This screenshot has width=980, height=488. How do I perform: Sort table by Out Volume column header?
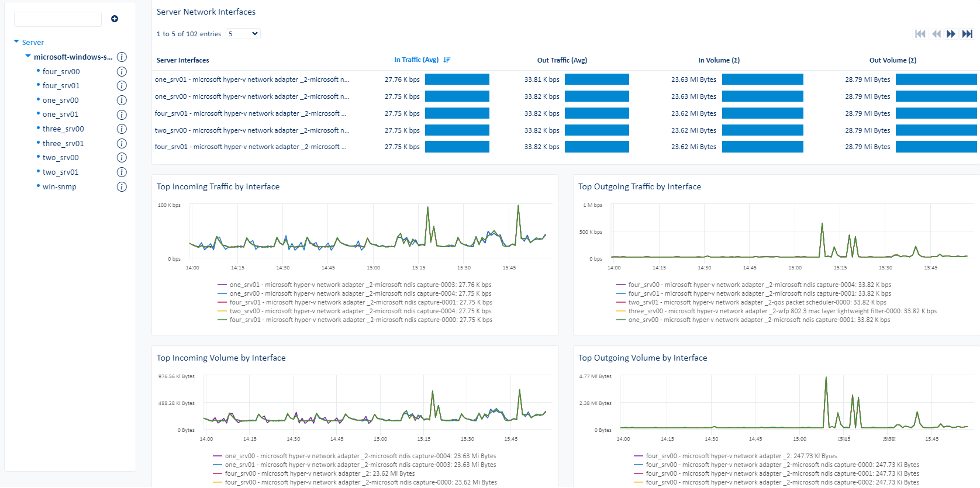[892, 60]
